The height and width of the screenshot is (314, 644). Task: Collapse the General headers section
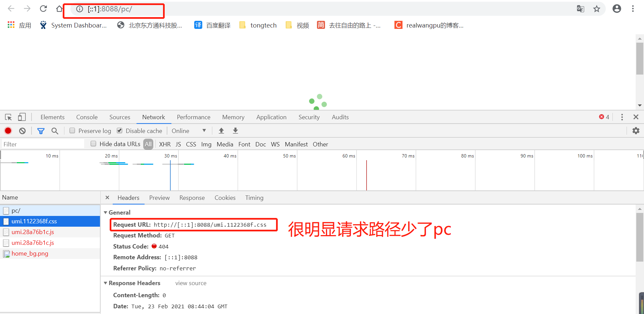105,212
